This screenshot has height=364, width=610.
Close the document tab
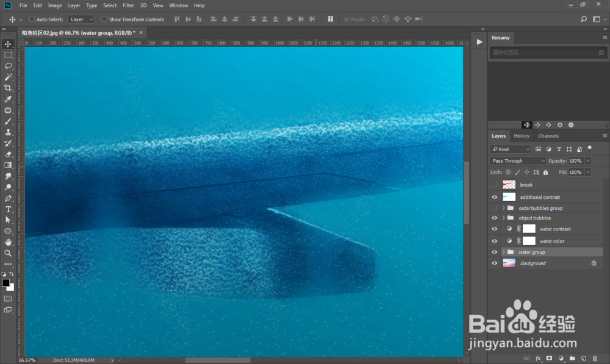coord(141,33)
